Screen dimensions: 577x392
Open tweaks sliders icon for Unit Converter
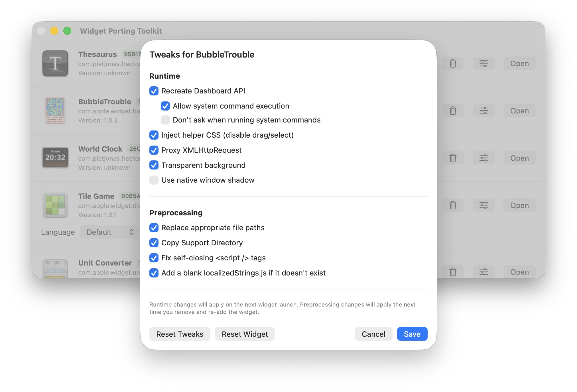coord(483,272)
